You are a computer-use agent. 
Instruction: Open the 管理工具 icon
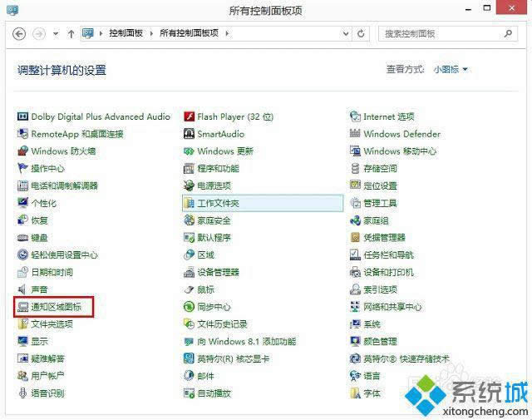tap(355, 203)
